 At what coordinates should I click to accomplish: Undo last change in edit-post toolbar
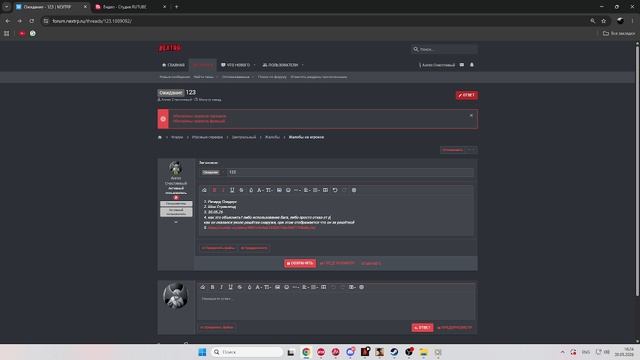[335, 190]
